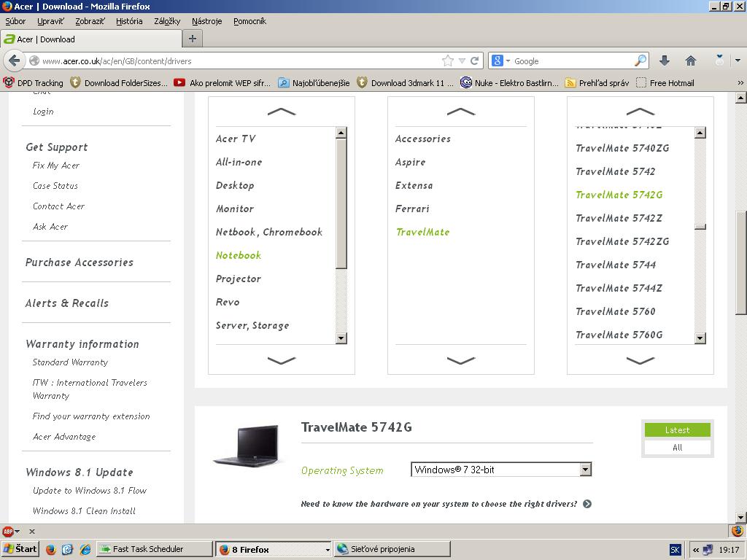Click down chevron below model list
Image resolution: width=747 pixels, height=560 pixels.
(x=640, y=360)
